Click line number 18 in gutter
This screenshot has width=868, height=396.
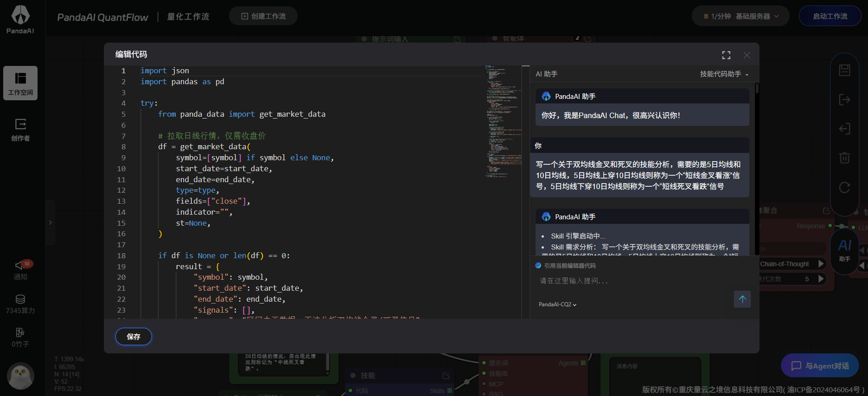121,255
